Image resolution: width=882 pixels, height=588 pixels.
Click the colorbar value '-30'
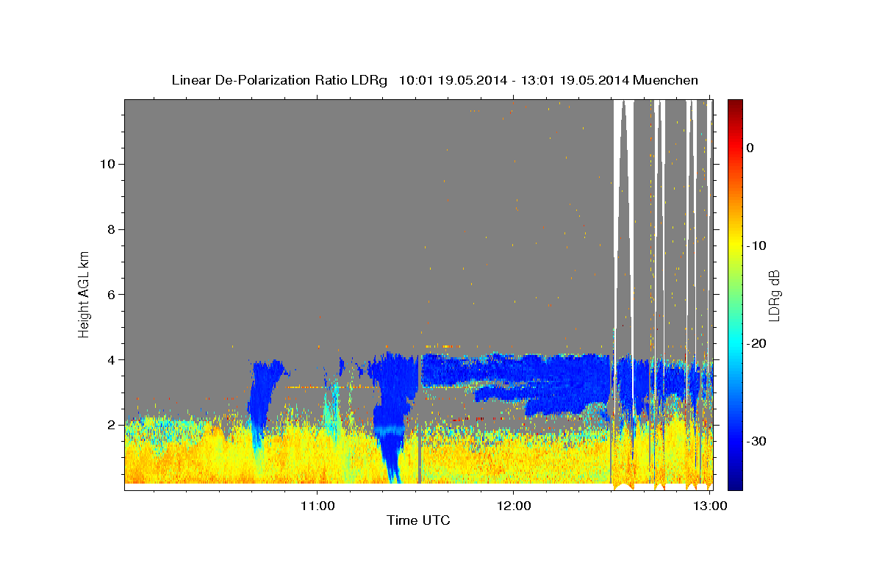(756, 441)
